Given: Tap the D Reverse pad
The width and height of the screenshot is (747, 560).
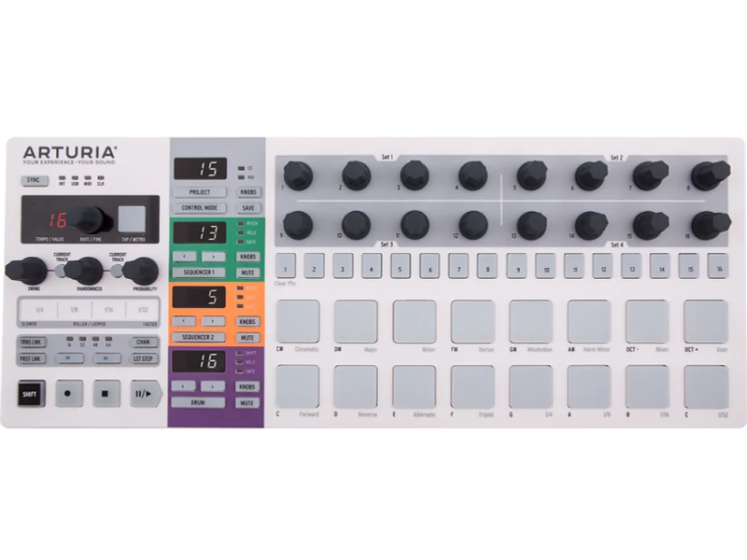Looking at the screenshot, I should pos(356,386).
